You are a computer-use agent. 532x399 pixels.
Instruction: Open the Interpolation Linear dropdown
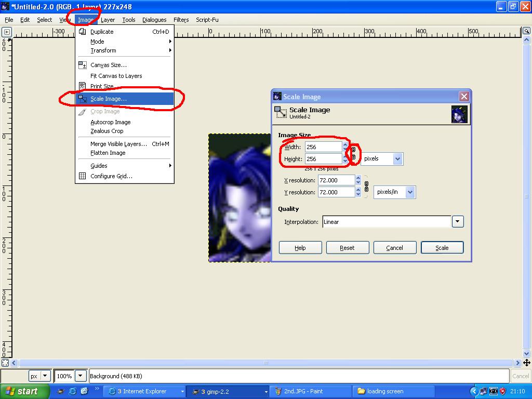[x=393, y=222]
